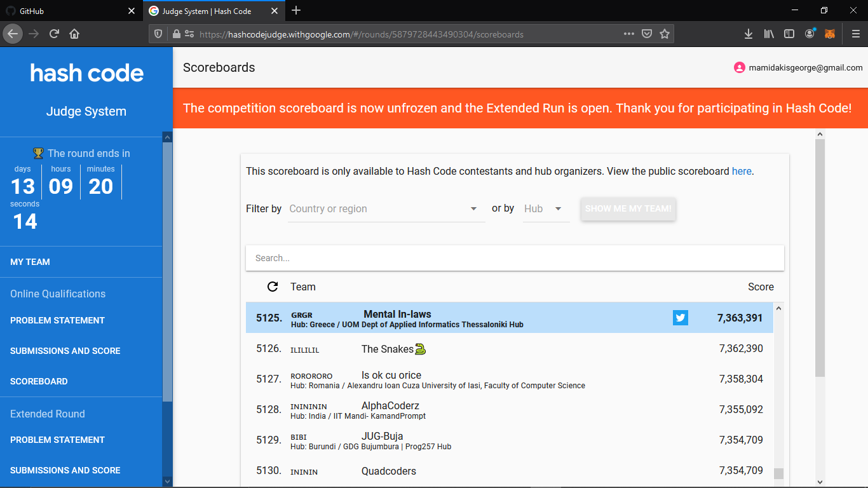Open the Firefox account icon
The image size is (868, 488).
pos(810,34)
